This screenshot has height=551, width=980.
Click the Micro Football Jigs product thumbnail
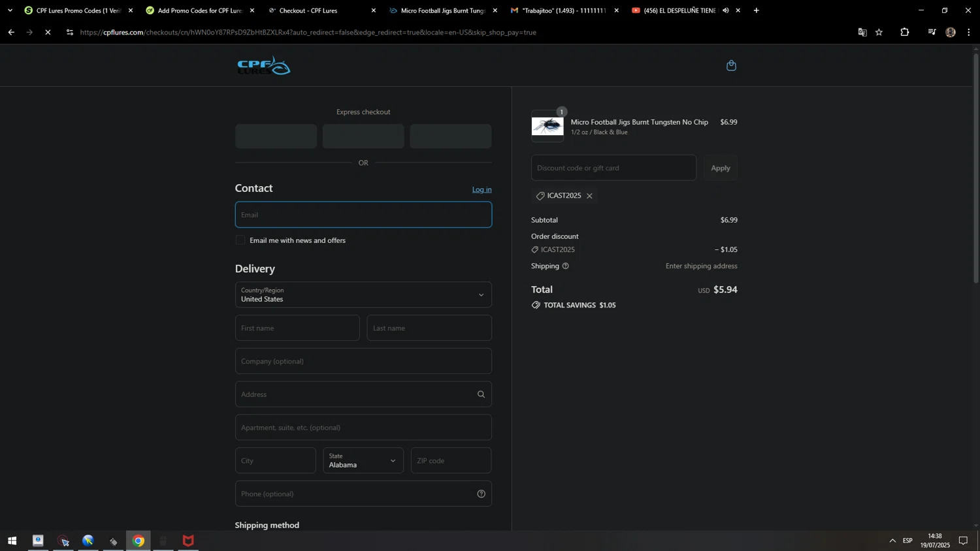(x=547, y=126)
